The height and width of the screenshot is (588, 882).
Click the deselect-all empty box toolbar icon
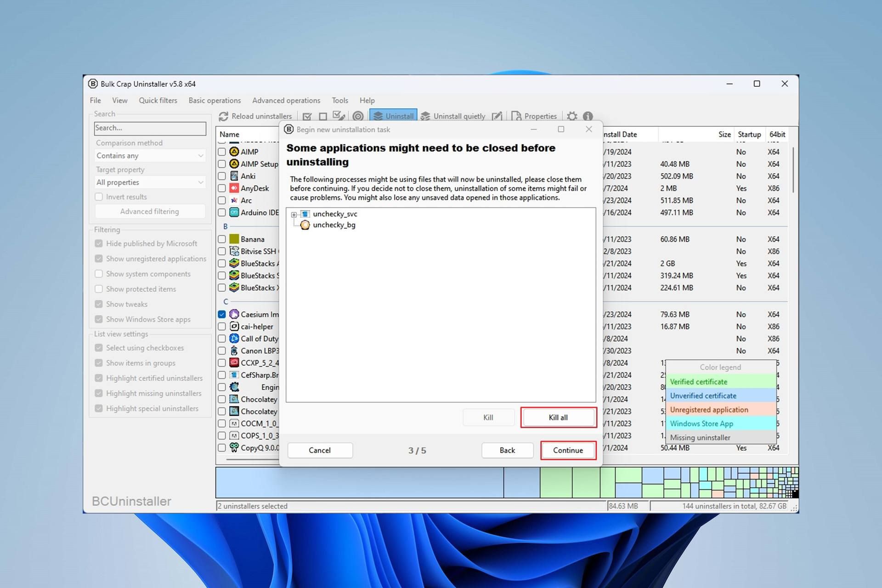pos(323,117)
